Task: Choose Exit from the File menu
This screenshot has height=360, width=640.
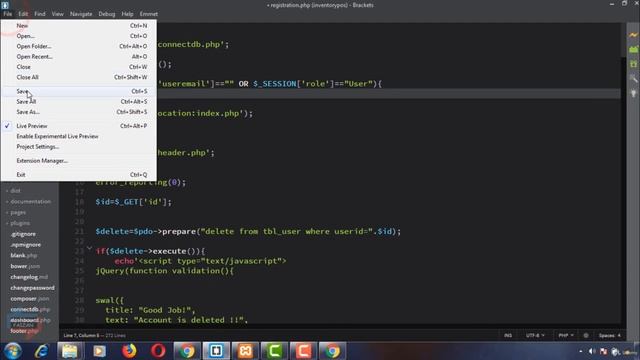Action: pyautogui.click(x=78, y=175)
